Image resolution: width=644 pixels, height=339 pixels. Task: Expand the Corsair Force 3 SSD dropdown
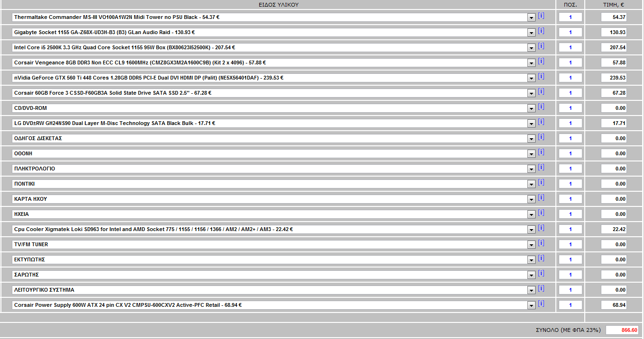(x=531, y=93)
